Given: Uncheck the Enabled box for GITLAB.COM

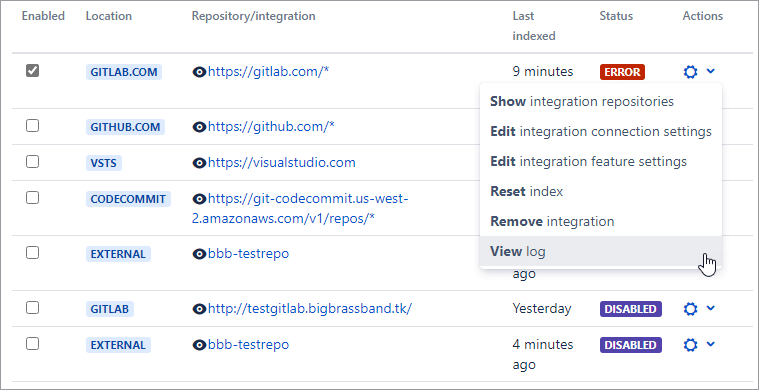Looking at the screenshot, I should pyautogui.click(x=32, y=71).
